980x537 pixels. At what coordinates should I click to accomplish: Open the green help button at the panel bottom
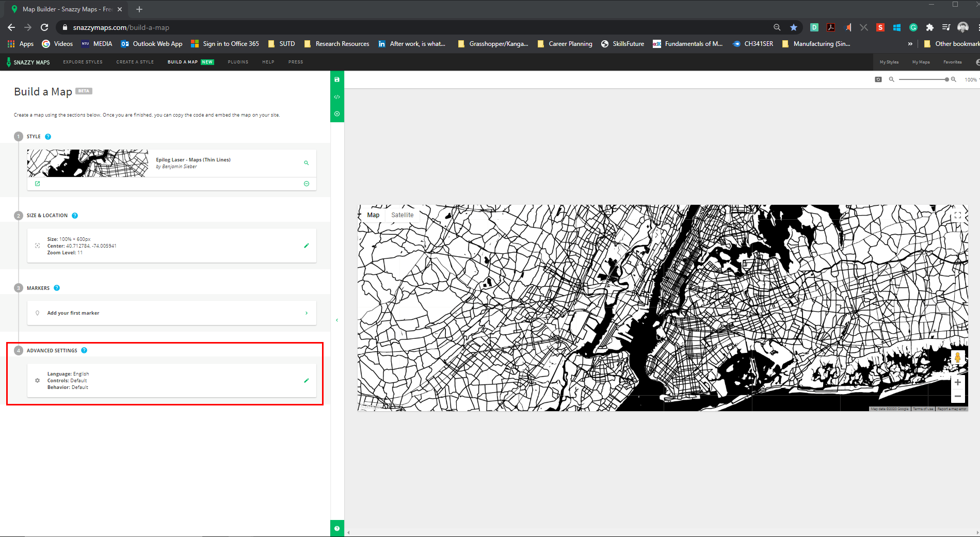337,528
